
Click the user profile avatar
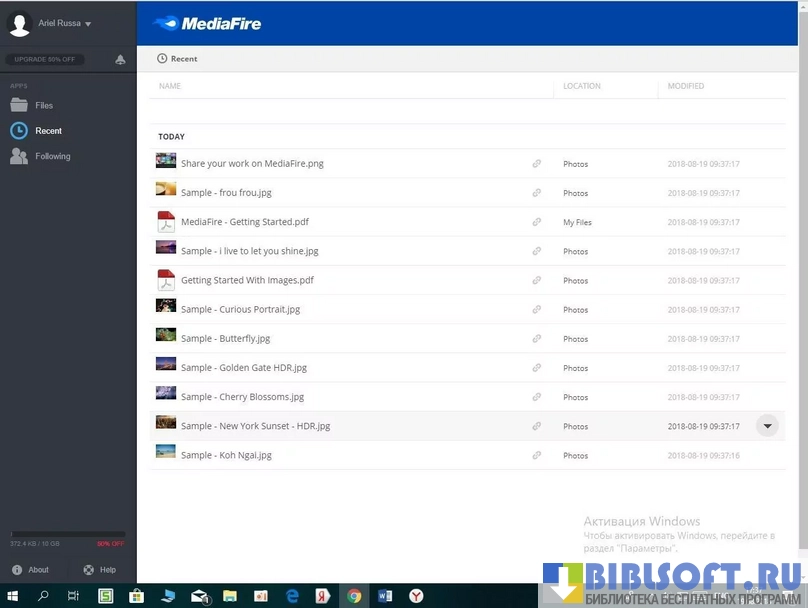pos(19,23)
